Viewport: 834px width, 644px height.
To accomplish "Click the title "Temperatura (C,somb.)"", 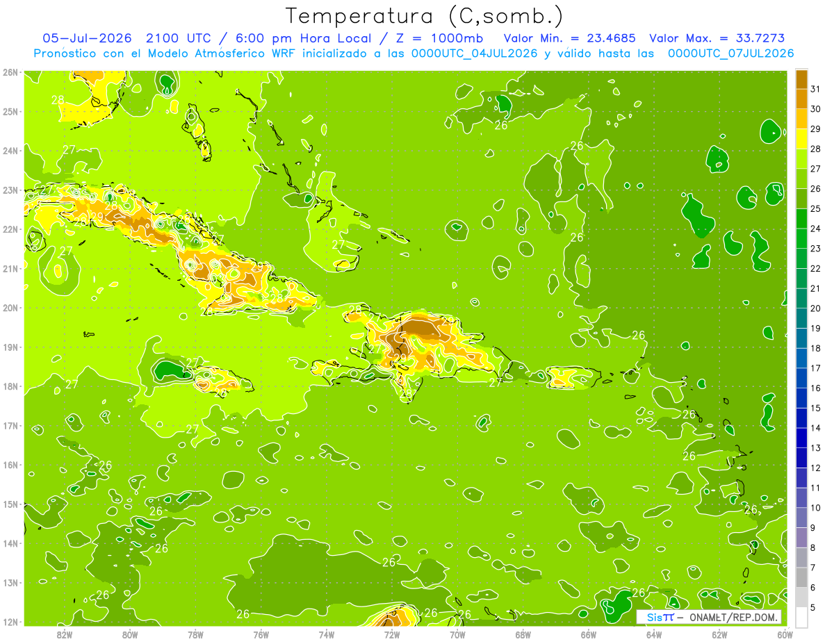I will (424, 16).
